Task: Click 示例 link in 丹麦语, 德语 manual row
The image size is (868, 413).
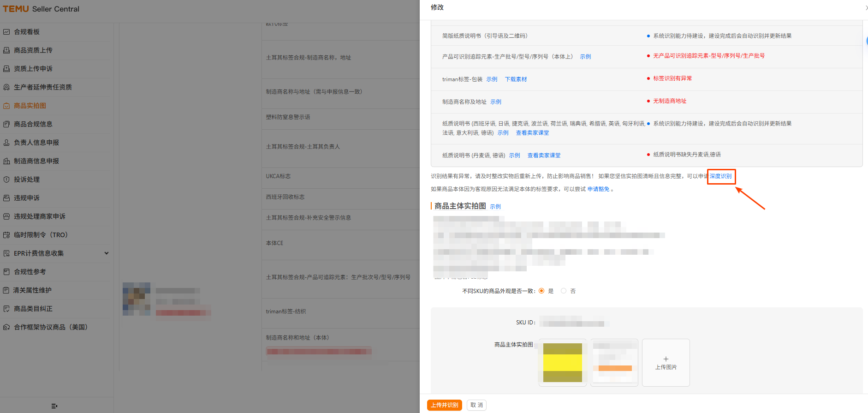Action: tap(514, 156)
